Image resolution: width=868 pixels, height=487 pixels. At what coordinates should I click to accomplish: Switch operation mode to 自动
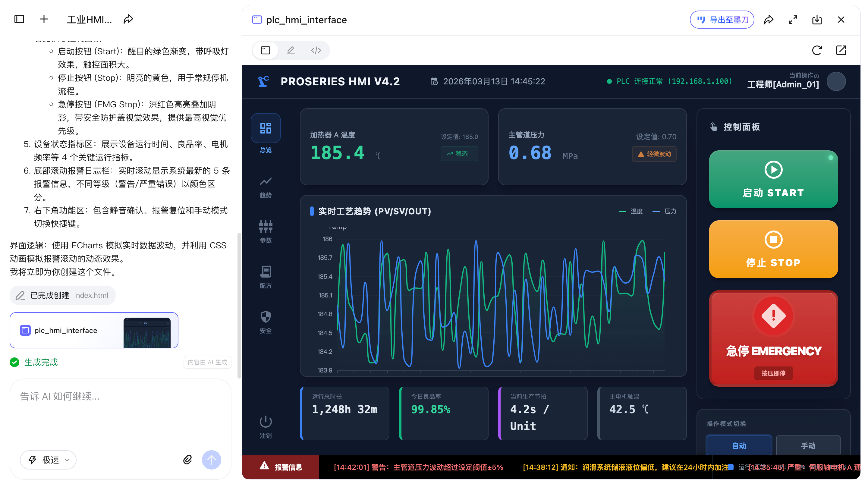[x=739, y=445]
